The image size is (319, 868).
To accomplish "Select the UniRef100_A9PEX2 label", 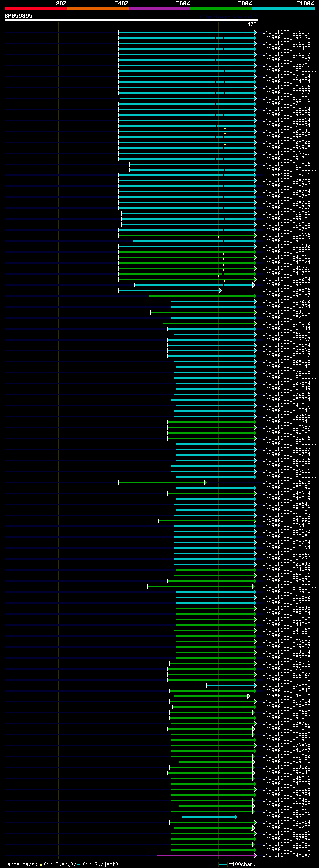I will tap(286, 136).
